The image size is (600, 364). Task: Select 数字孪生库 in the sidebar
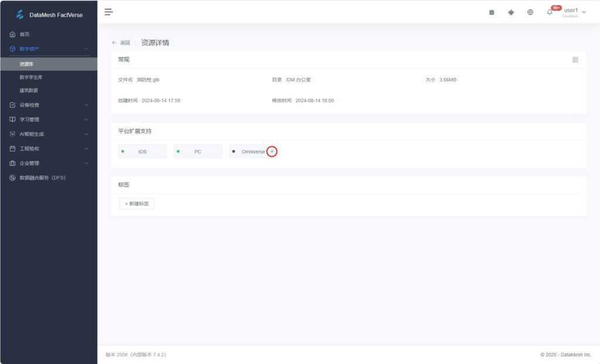(31, 77)
